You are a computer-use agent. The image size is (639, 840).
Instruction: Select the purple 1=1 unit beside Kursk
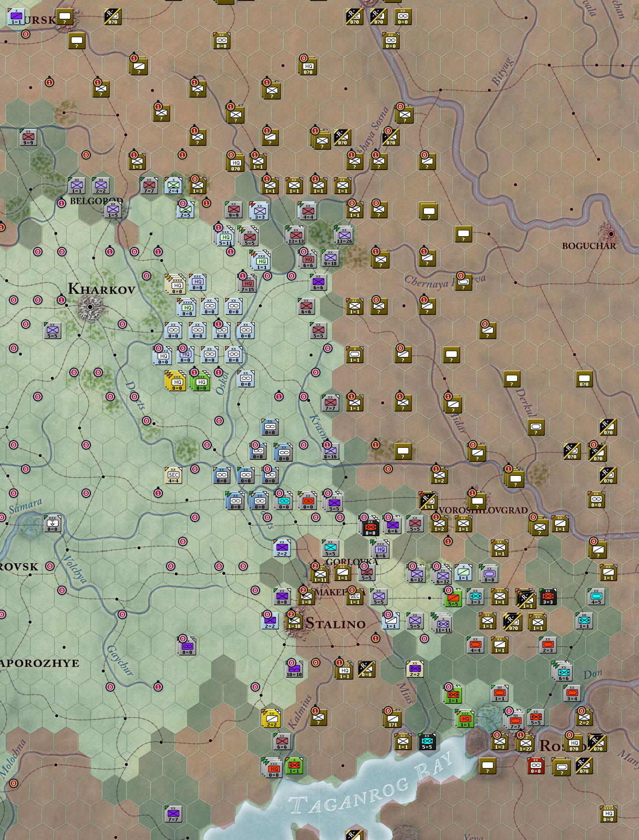tap(16, 17)
